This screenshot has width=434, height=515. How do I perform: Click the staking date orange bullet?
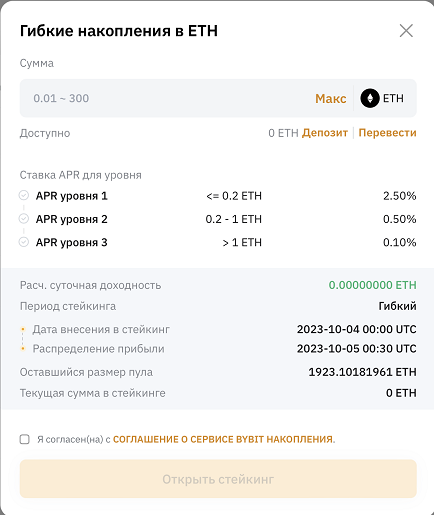coord(23,329)
